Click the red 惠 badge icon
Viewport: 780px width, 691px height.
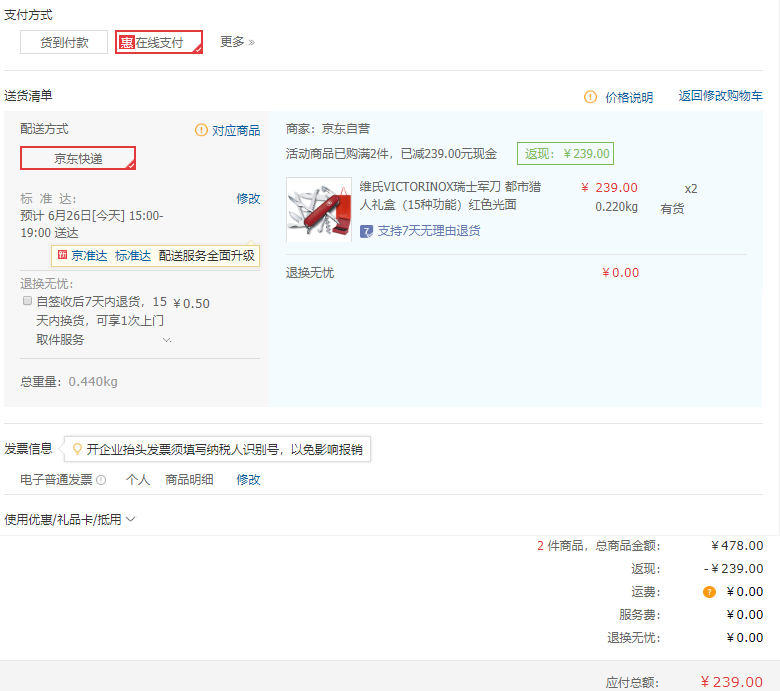(127, 42)
